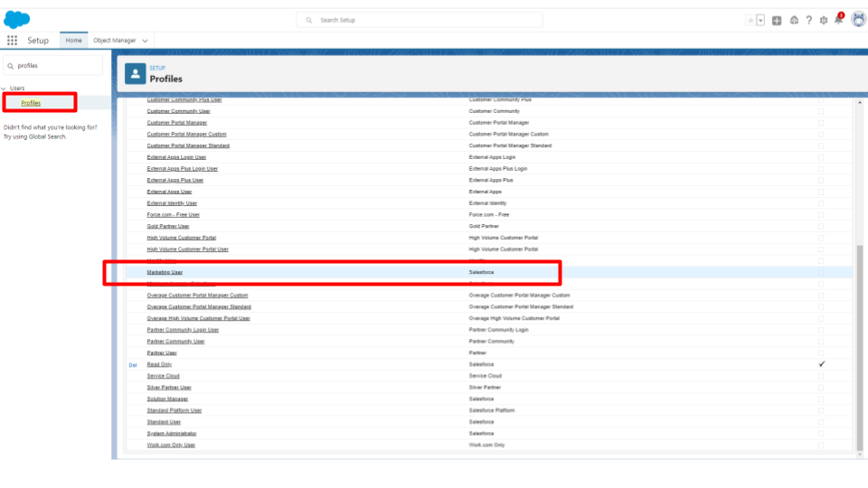Open the Customer Portal Manager Custom profile
Image resolution: width=868 pixels, height=488 pixels.
click(x=186, y=135)
